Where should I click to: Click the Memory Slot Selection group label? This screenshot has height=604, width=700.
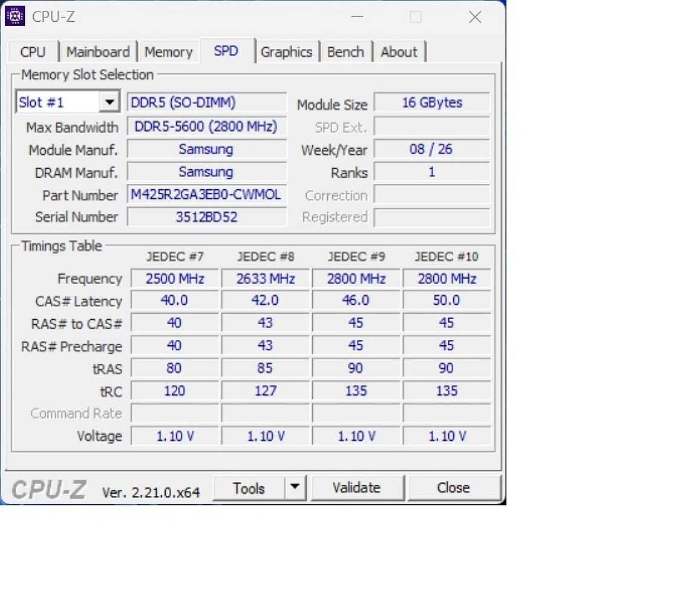pos(88,74)
